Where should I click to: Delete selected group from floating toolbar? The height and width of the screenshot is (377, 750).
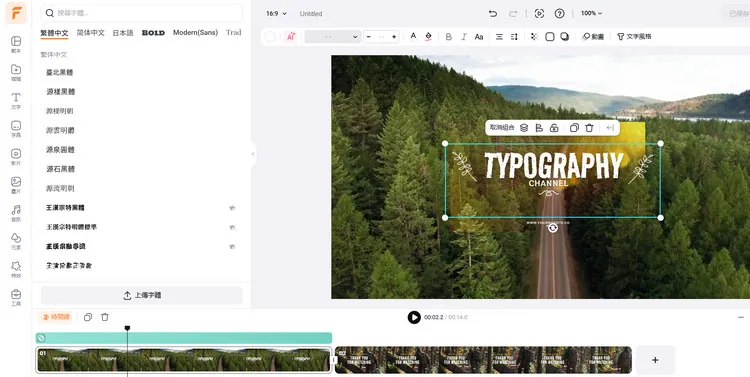(x=589, y=128)
